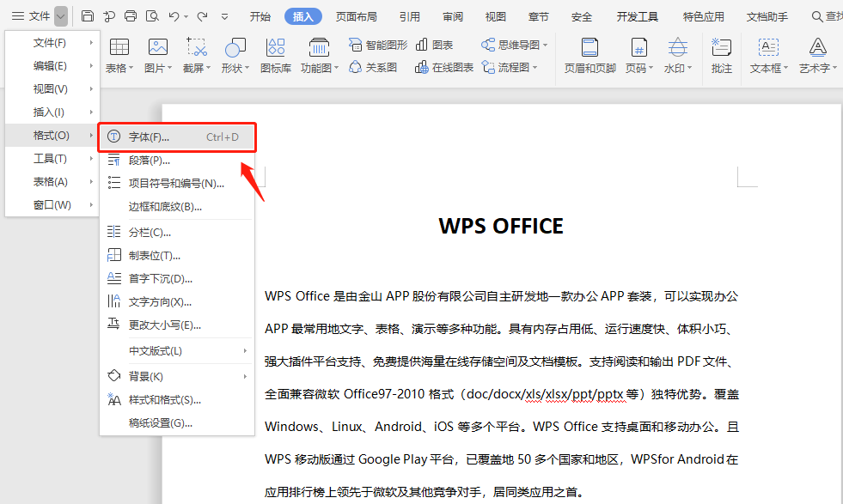Viewport: 843px width, 504px height.
Task: Insert a comment with 批注
Action: tap(722, 55)
